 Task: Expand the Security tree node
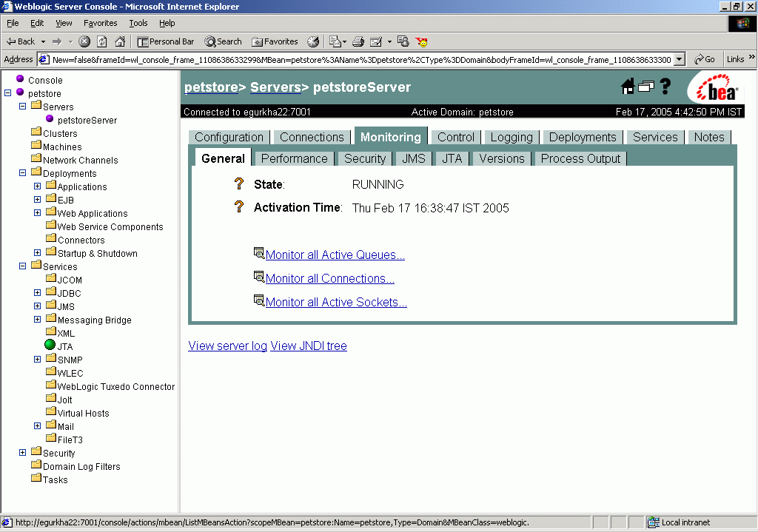pyautogui.click(x=22, y=452)
